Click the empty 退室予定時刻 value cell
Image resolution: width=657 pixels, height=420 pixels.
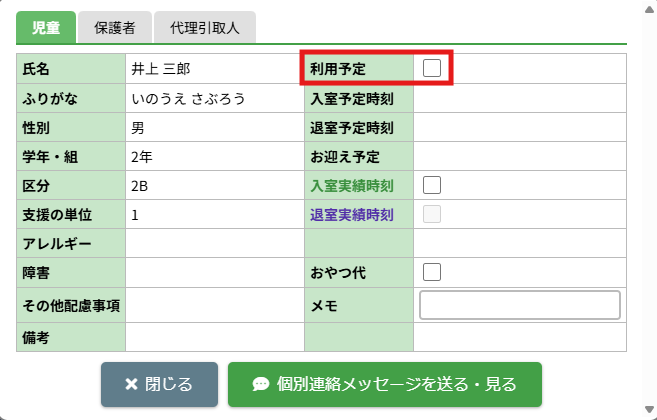point(520,128)
